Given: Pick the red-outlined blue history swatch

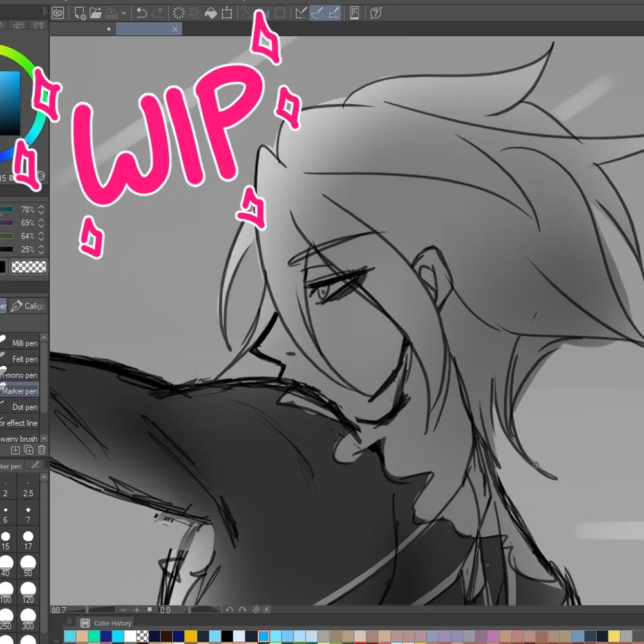Looking at the screenshot, I should click(263, 636).
